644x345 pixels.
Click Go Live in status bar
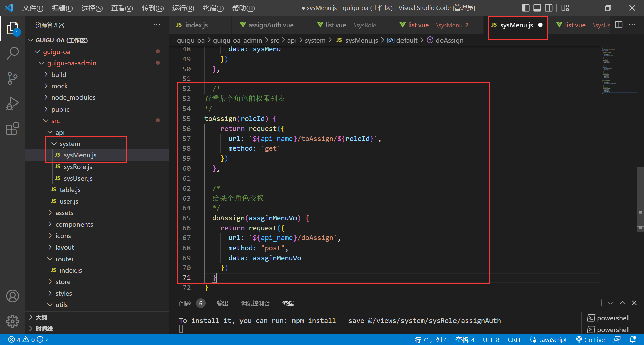pyautogui.click(x=591, y=340)
